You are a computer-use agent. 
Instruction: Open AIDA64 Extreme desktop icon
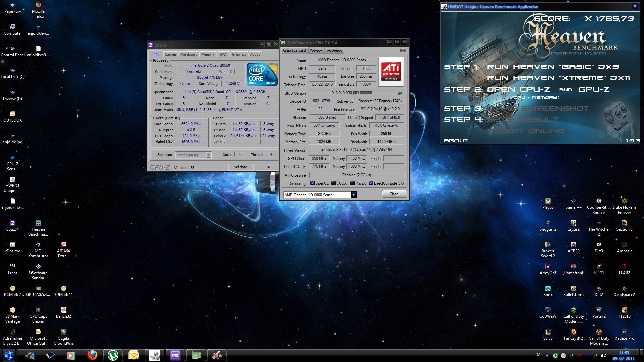point(64,250)
